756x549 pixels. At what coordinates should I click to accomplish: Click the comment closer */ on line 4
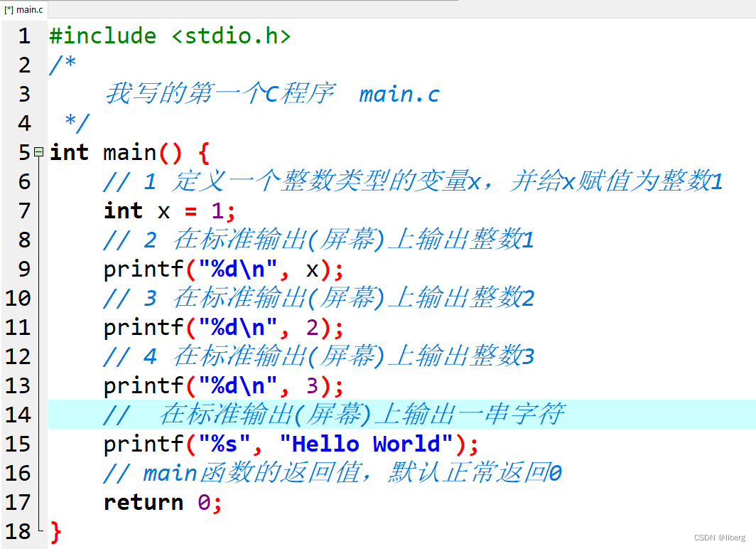click(77, 123)
